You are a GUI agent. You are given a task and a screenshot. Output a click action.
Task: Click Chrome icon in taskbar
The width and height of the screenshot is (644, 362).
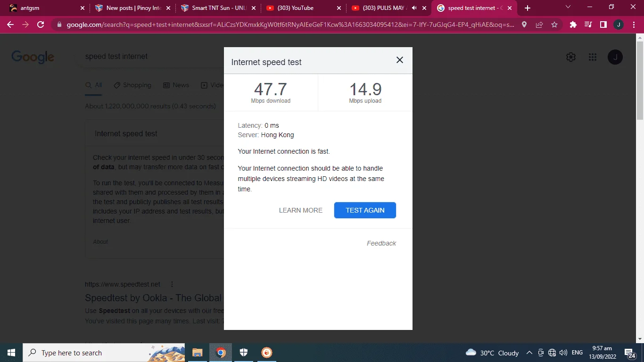(x=221, y=353)
